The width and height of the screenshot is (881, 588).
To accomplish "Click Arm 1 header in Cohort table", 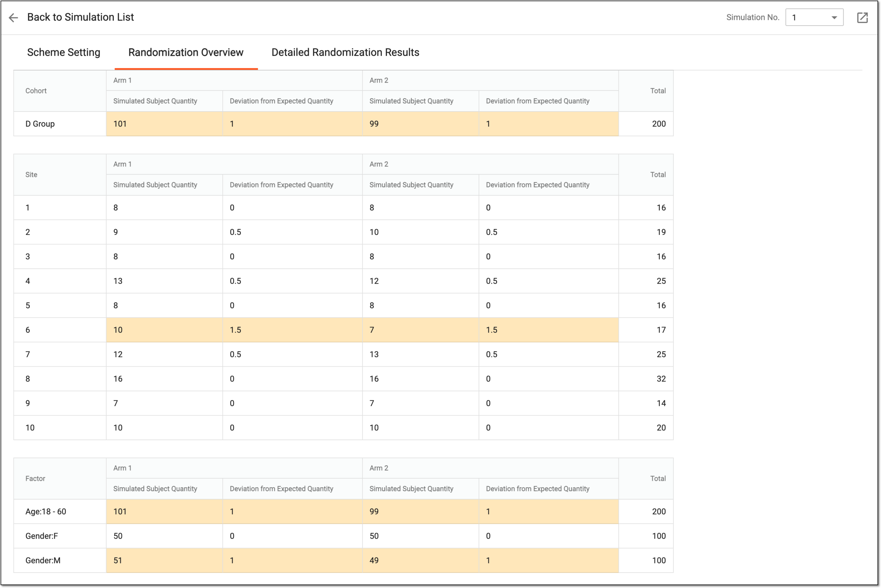I will tap(122, 80).
